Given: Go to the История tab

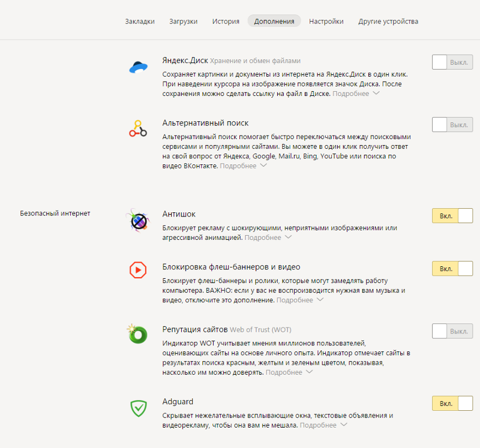Looking at the screenshot, I should pos(226,21).
